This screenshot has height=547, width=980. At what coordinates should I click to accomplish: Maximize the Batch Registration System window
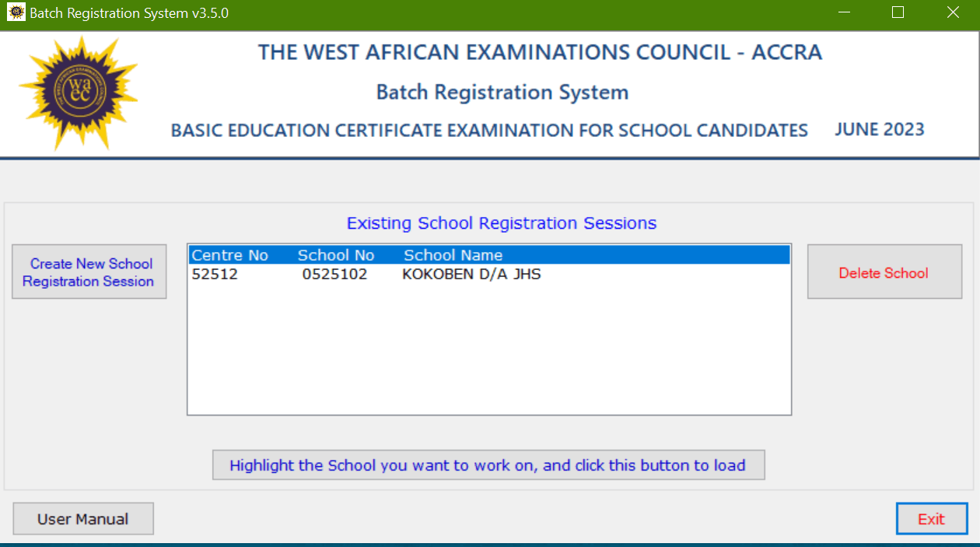(898, 12)
